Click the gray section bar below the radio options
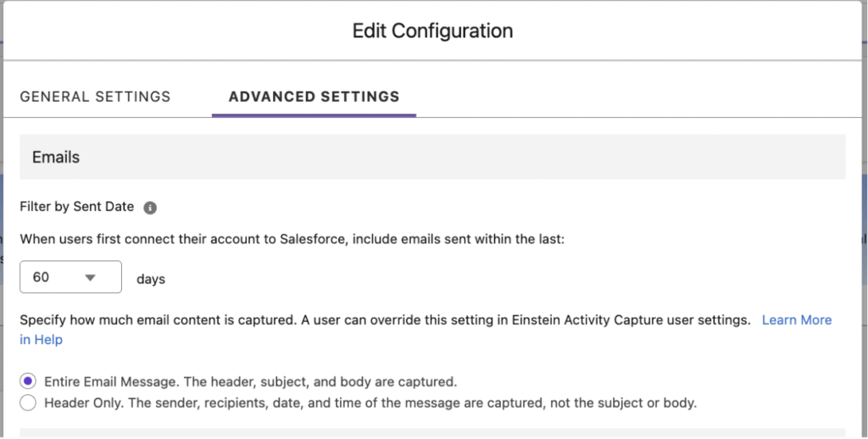This screenshot has height=439, width=868. [432, 433]
